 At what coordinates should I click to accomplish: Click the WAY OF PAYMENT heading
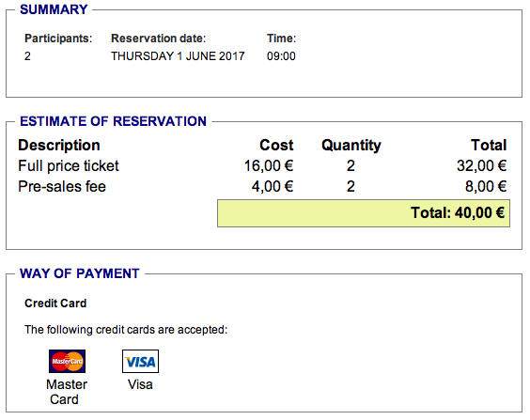point(80,273)
